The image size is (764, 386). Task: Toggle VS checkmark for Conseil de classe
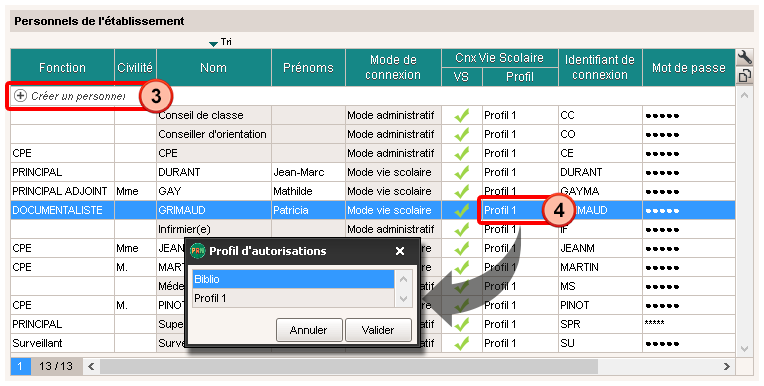click(461, 116)
